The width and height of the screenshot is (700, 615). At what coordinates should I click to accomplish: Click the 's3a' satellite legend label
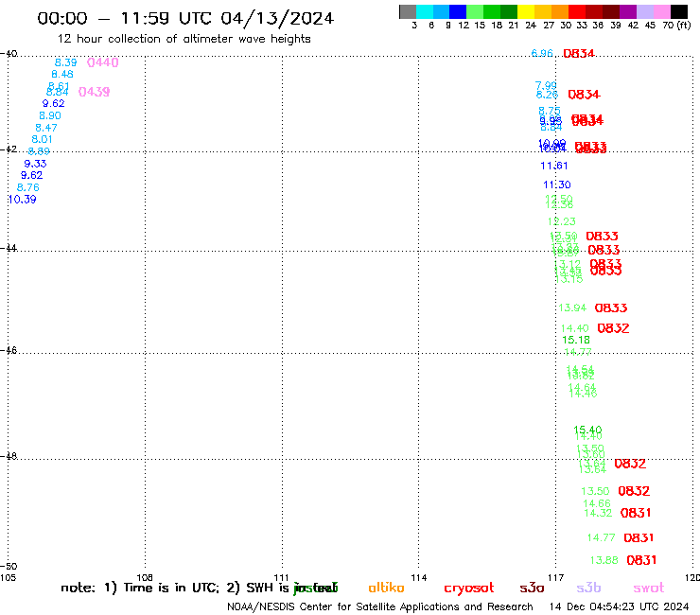[x=532, y=588]
